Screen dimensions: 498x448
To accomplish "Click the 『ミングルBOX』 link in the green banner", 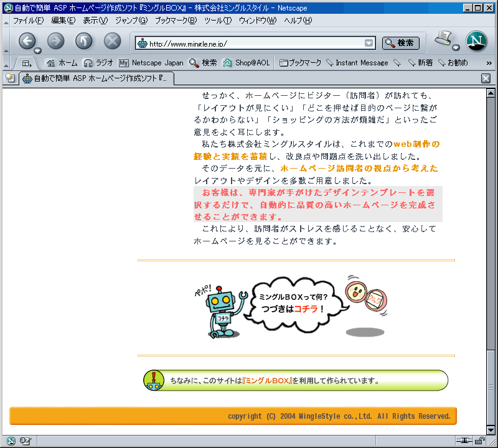I will (x=267, y=381).
